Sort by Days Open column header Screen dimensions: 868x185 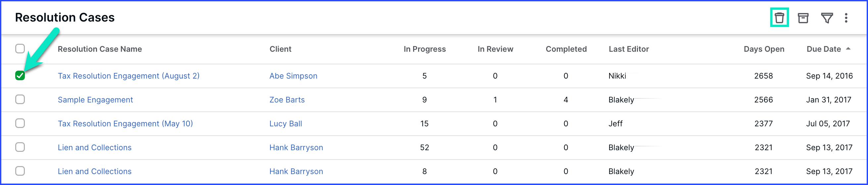tap(763, 49)
